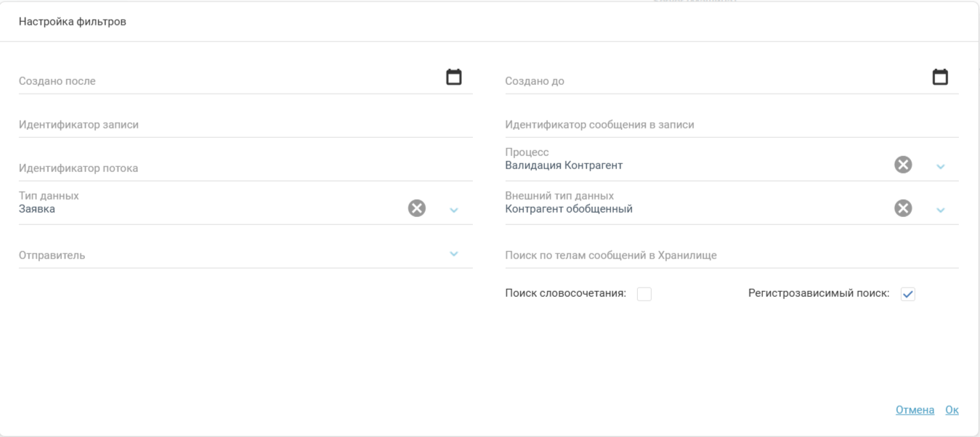Enable the Поиск словосочетания checkbox

click(644, 294)
